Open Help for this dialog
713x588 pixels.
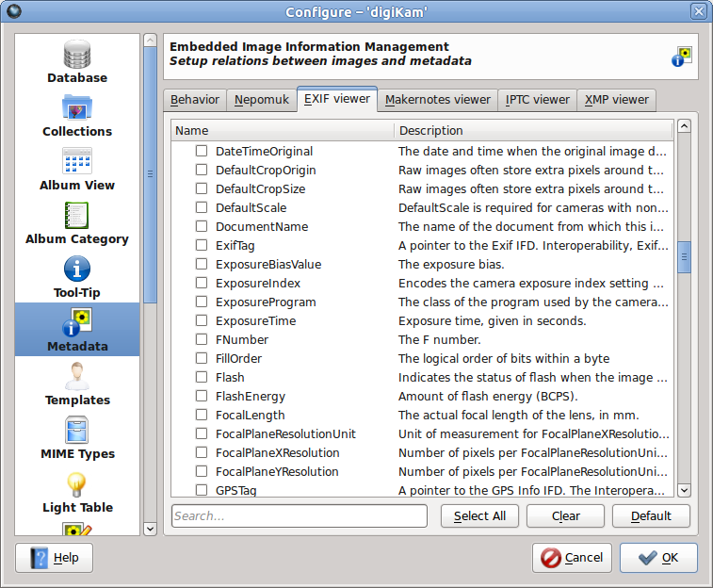pos(54,558)
